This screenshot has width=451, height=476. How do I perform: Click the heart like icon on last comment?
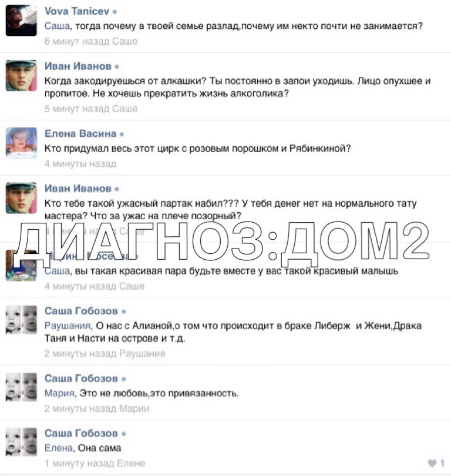click(x=432, y=463)
